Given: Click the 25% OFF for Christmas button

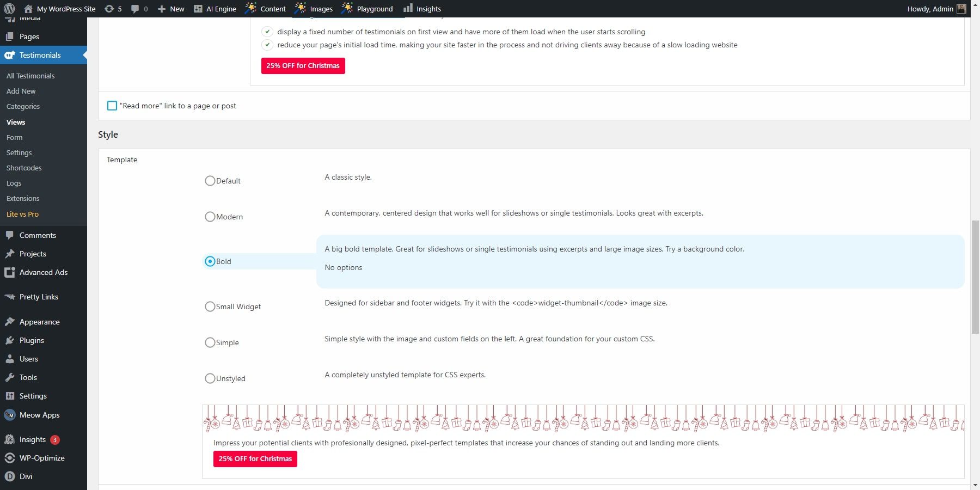Looking at the screenshot, I should (303, 65).
